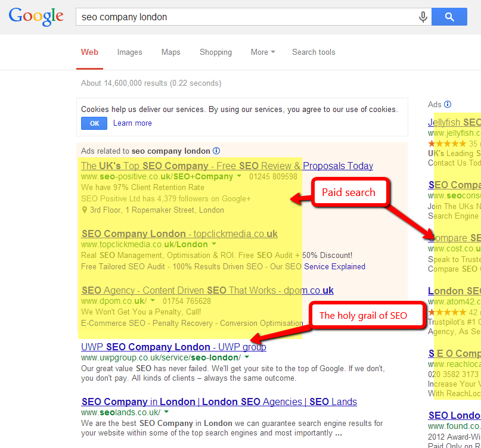Click 'We have 97% Client Retention Rate' text
This screenshot has width=481, height=448.
click(142, 187)
